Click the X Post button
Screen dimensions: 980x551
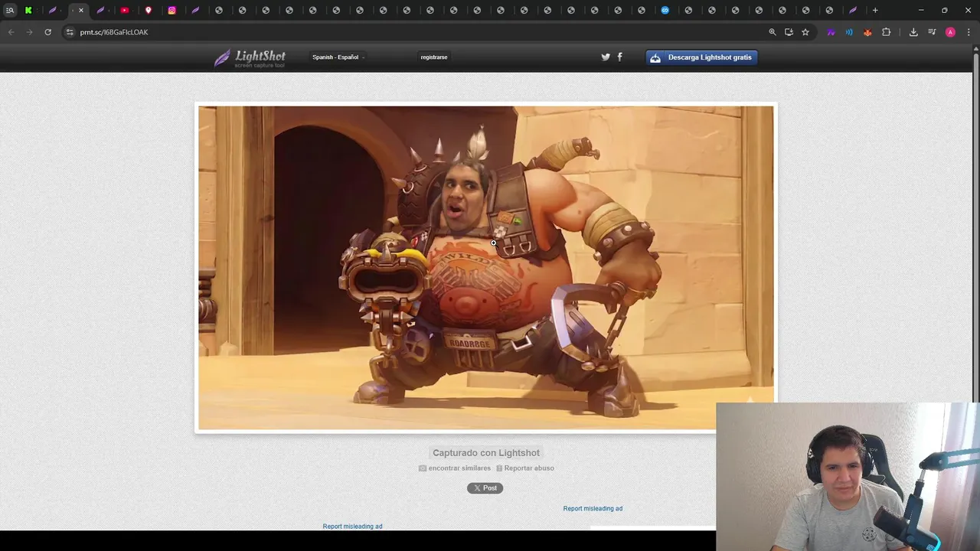485,488
